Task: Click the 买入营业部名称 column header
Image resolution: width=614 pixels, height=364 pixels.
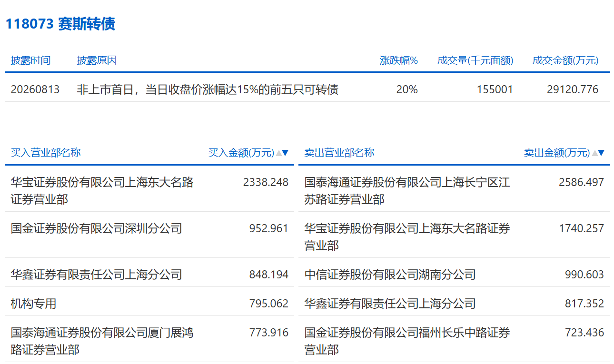Action: (x=46, y=152)
